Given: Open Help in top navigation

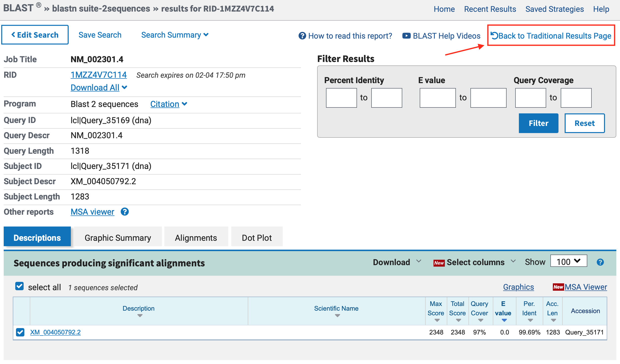Looking at the screenshot, I should 601,9.
